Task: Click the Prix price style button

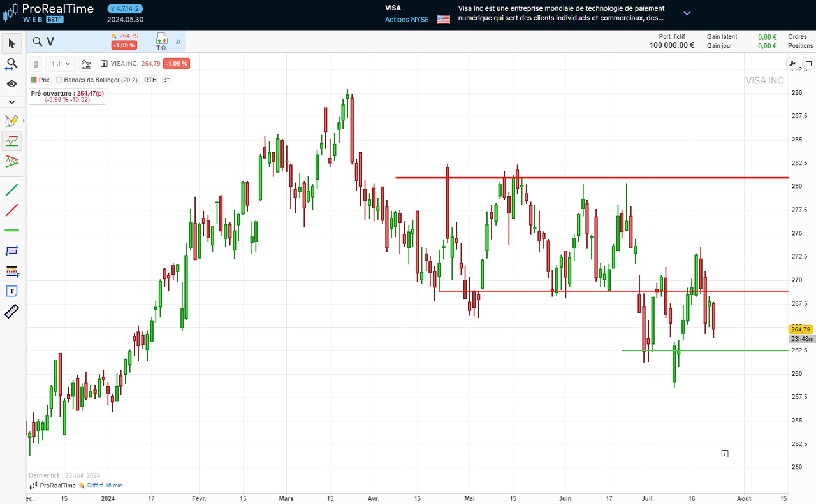Action: point(40,80)
